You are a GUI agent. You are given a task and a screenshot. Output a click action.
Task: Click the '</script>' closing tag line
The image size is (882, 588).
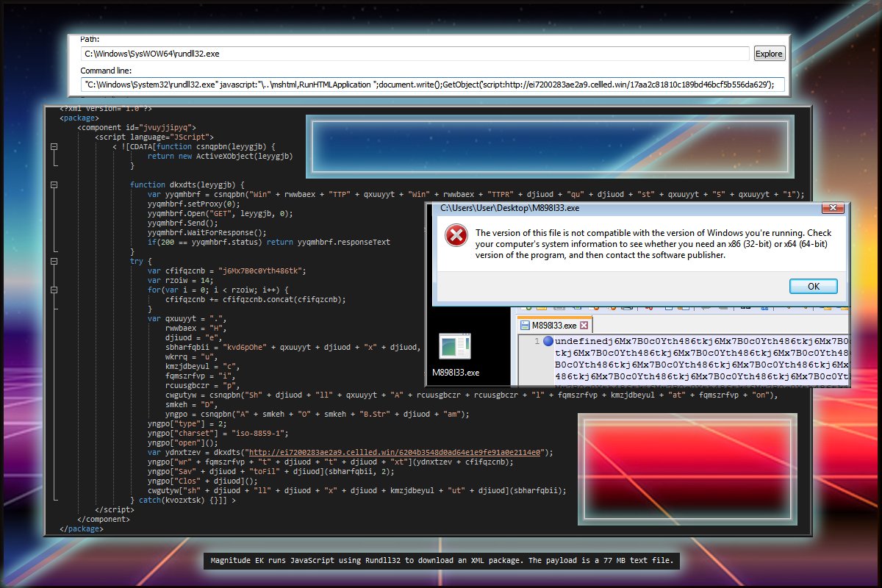[115, 510]
